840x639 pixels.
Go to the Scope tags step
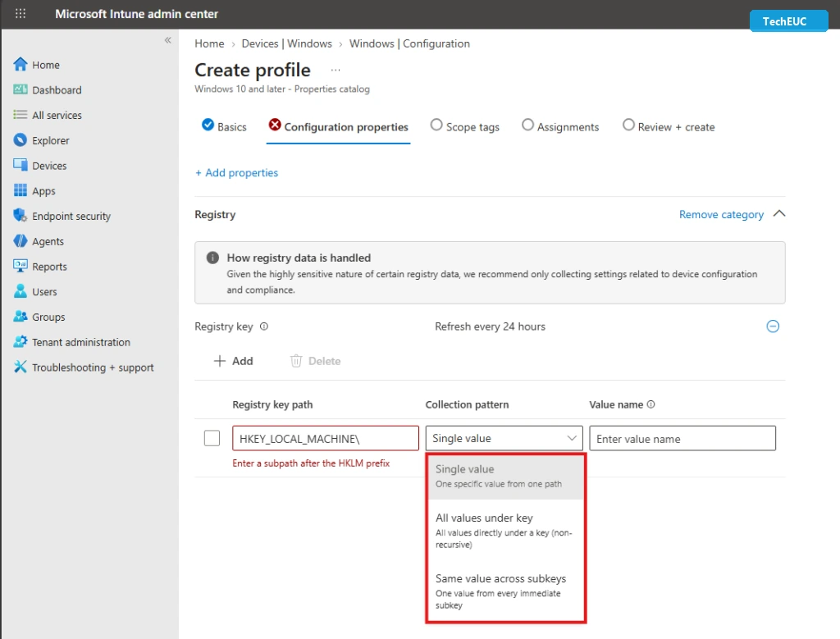(465, 126)
